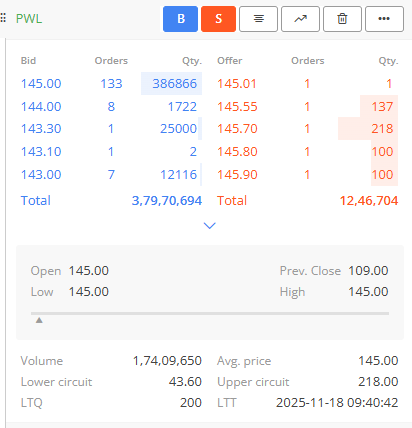This screenshot has width=412, height=428.
Task: Select offer price 145.01
Action: 237,84
